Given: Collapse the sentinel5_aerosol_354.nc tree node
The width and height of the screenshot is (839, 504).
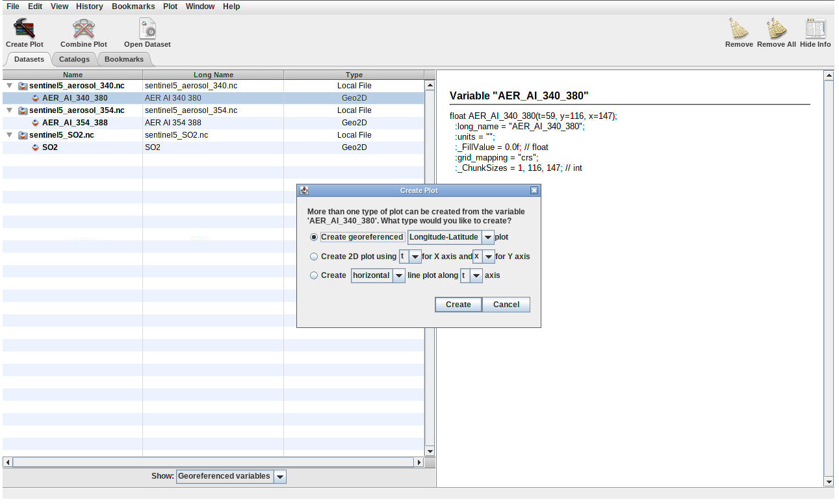Looking at the screenshot, I should tap(9, 110).
